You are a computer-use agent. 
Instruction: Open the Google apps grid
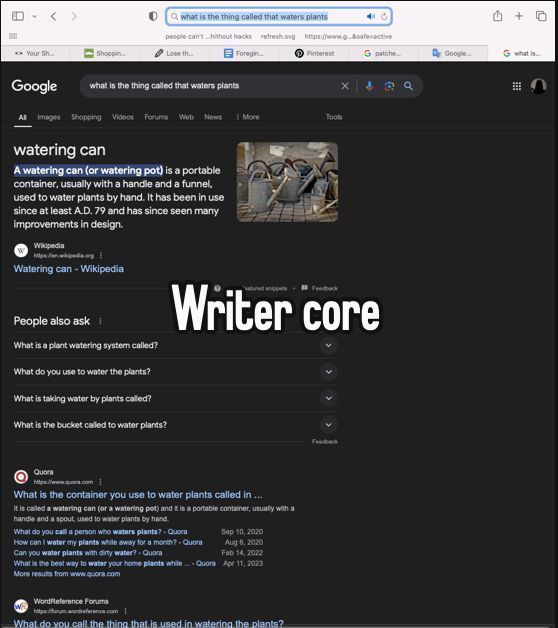(517, 86)
